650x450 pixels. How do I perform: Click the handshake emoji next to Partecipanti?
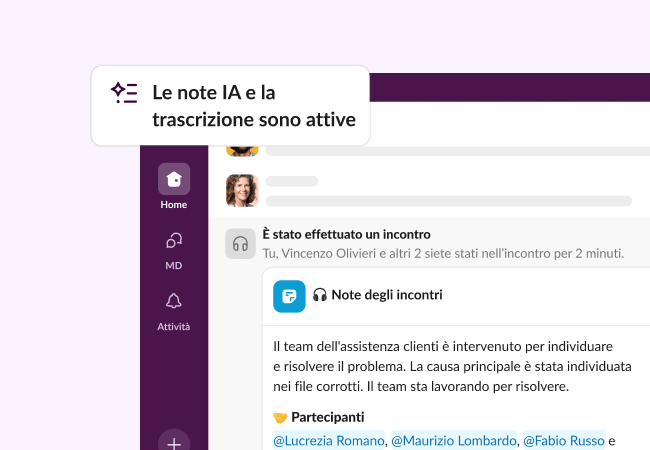(x=280, y=417)
